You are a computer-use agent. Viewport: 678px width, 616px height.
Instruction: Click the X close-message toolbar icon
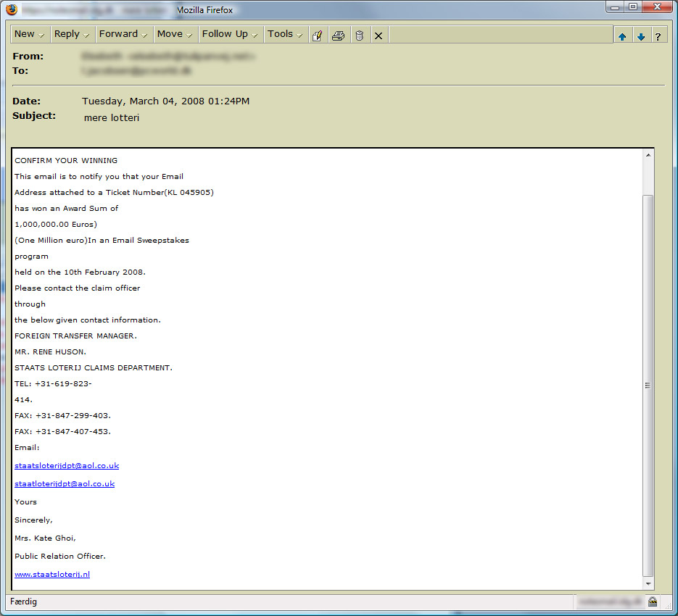379,35
